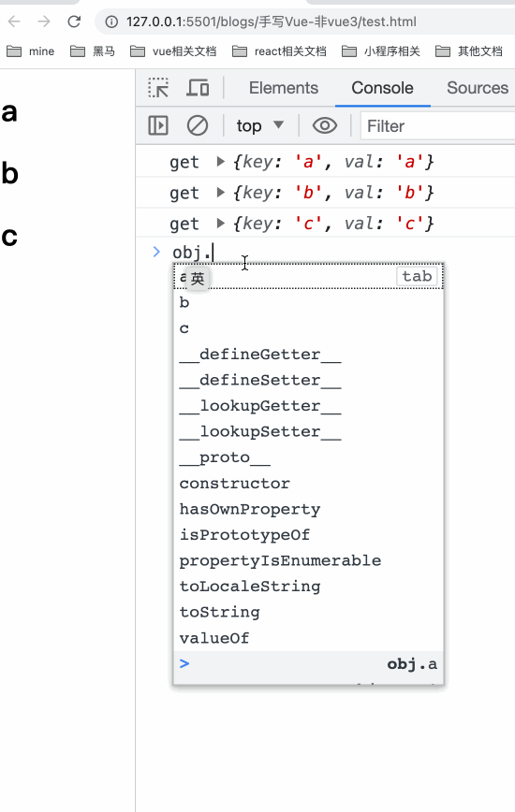Open the vue相关文档 bookmark folder
Screen dimensions: 515x812
coord(173,51)
